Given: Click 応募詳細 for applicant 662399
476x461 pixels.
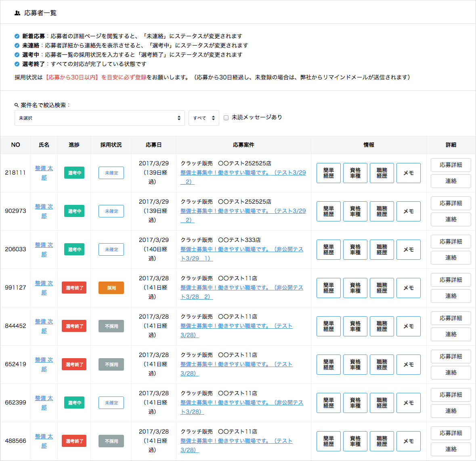Looking at the screenshot, I should [x=451, y=394].
